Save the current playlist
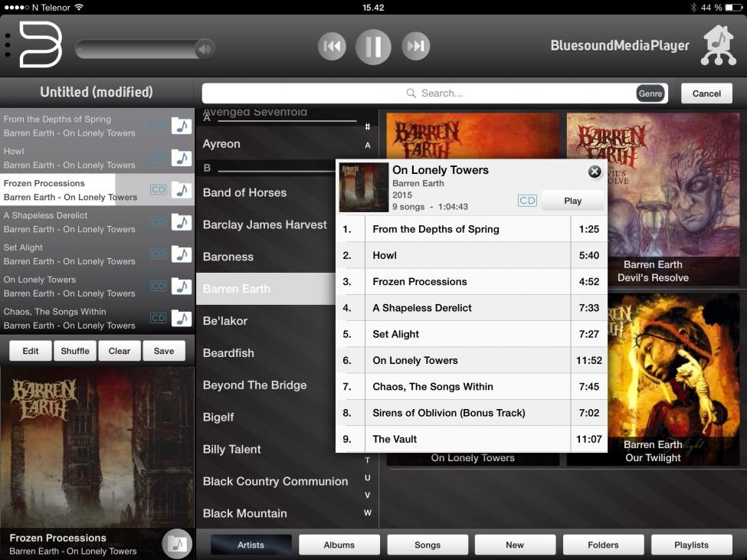Viewport: 747px width, 560px height. click(164, 351)
